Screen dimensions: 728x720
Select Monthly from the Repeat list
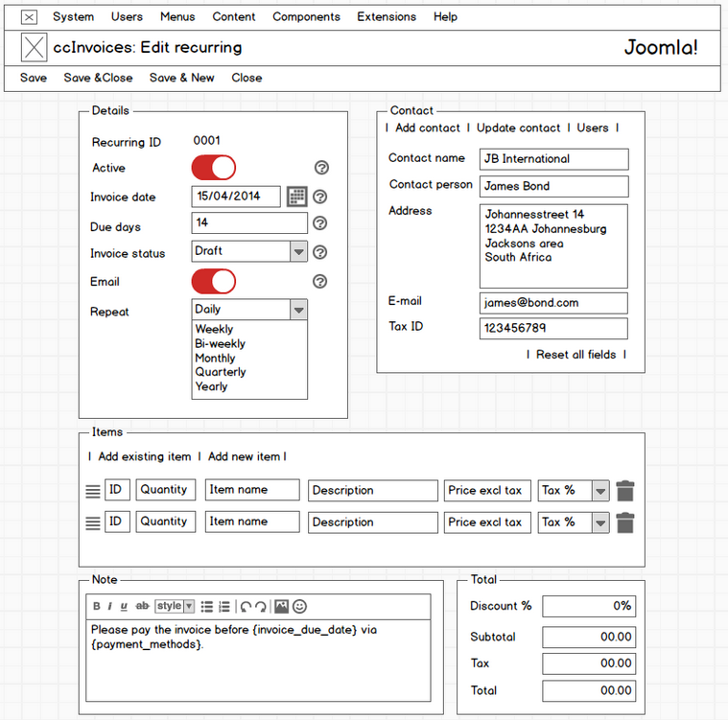215,358
